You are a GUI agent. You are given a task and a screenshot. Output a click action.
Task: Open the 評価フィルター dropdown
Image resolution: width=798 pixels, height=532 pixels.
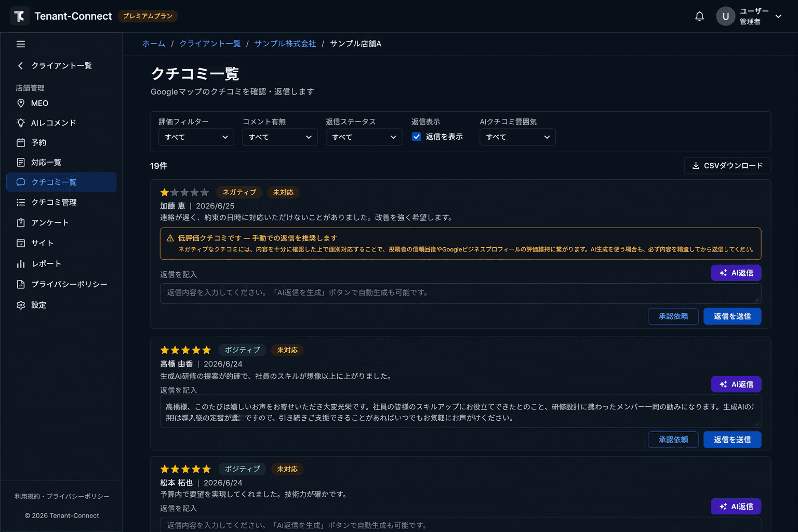click(196, 137)
